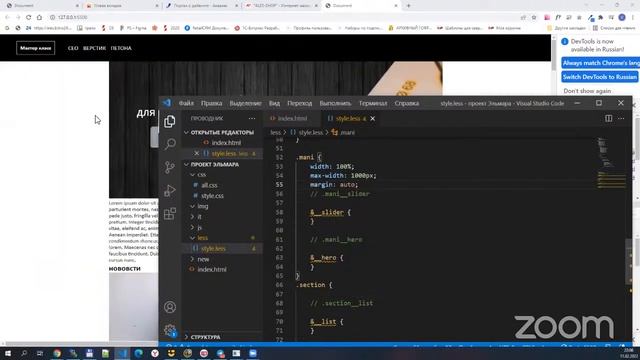Image resolution: width=640 pixels, height=360 pixels.
Task: Open the Chrome profile avatar
Action: coord(622,17)
